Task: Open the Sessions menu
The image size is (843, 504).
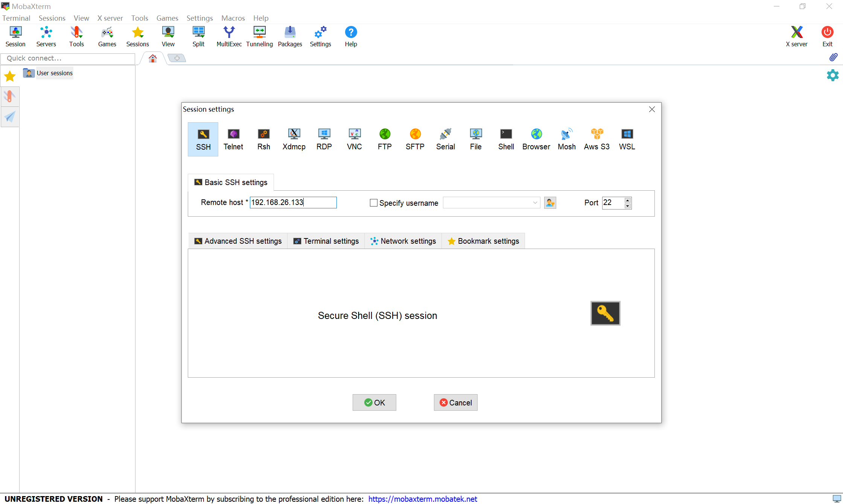Action: [52, 18]
